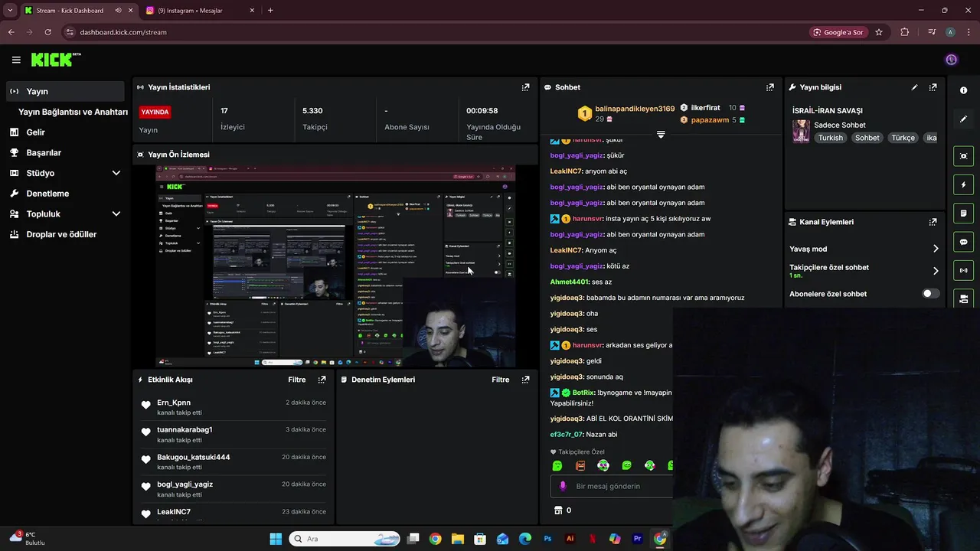
Task: Open Filtre in Etkinlik Akışı
Action: point(297,380)
